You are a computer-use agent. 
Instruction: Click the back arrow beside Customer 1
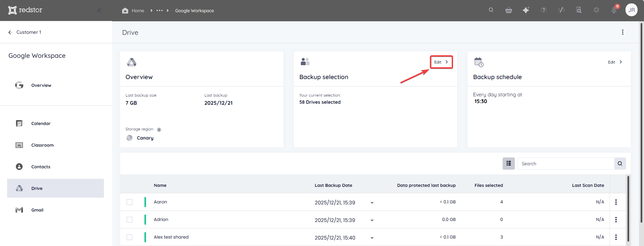click(x=10, y=32)
